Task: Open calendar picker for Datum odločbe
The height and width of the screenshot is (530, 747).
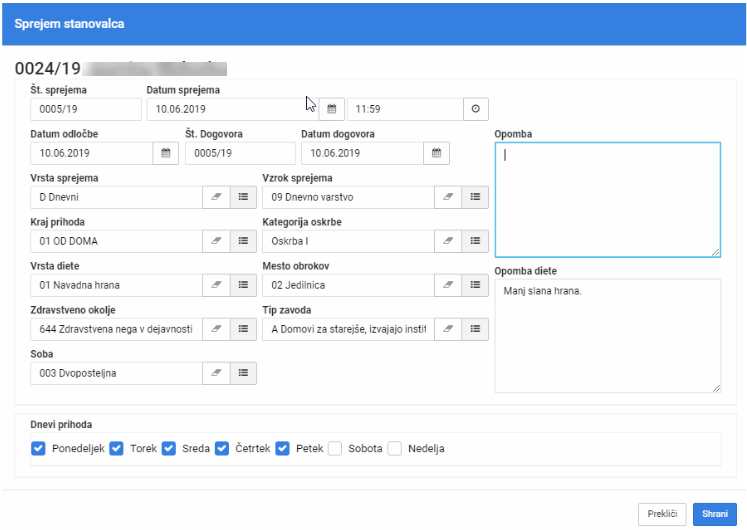Action: pos(165,153)
